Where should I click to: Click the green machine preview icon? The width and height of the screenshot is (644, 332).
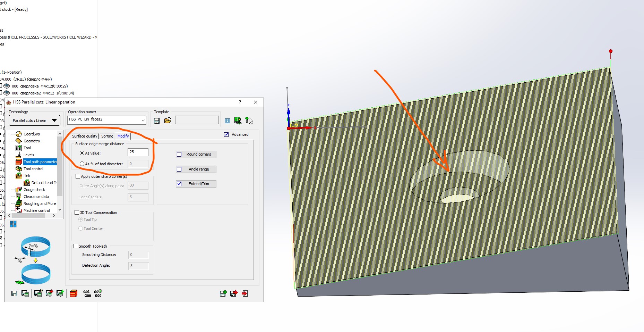point(238,121)
